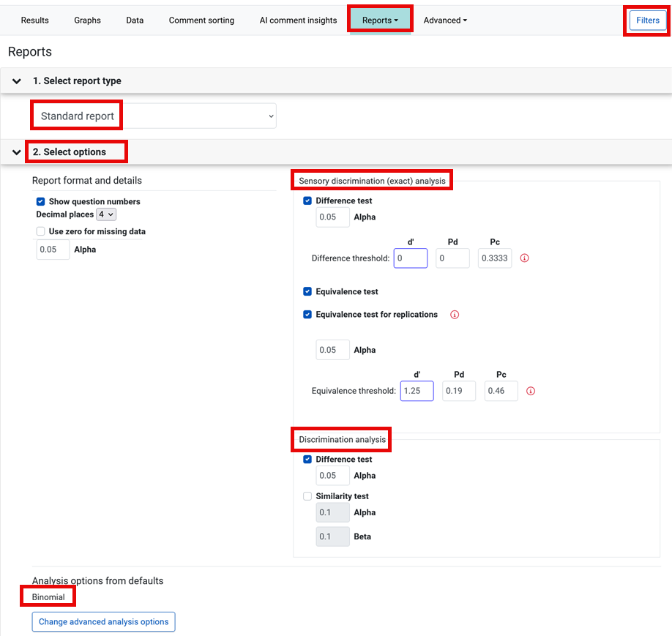Open the Standard report type dropdown

[x=154, y=116]
